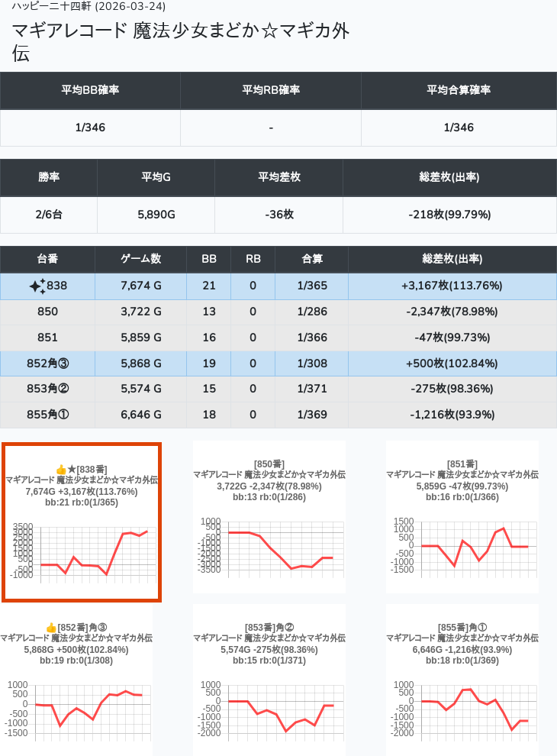Click thumbs-up icon in the 838番 chart title
Viewport: 557px width, 756px height.
coord(61,469)
